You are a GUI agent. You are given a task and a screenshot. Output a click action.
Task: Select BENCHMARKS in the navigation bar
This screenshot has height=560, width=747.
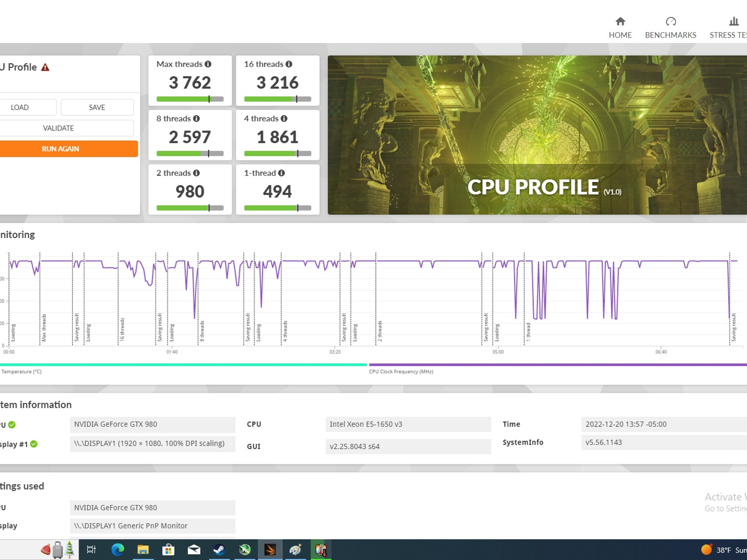click(670, 35)
